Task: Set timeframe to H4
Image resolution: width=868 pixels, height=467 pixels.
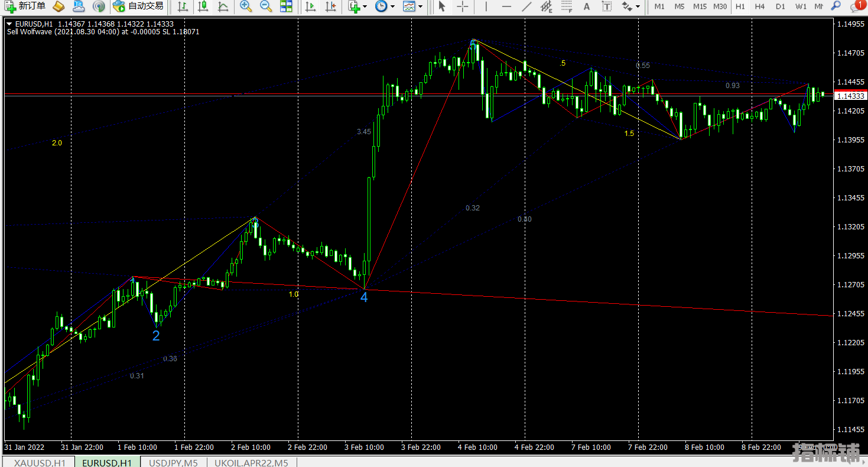Action: point(760,7)
